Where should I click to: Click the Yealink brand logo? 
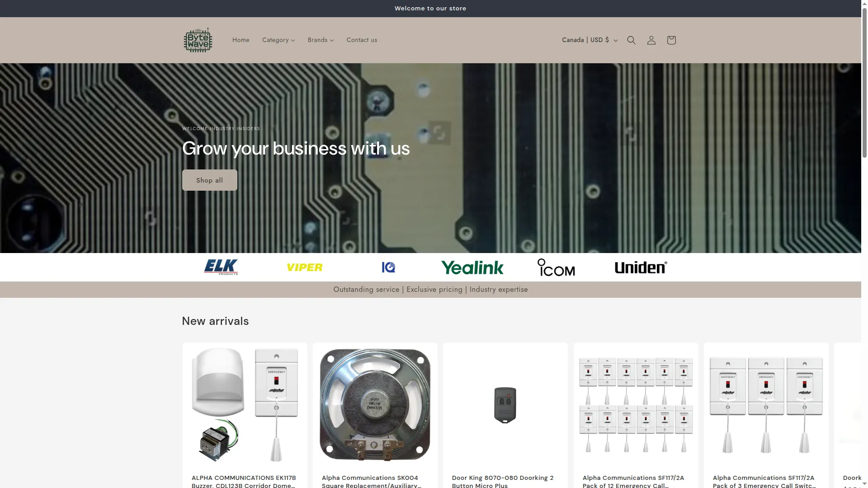point(472,267)
